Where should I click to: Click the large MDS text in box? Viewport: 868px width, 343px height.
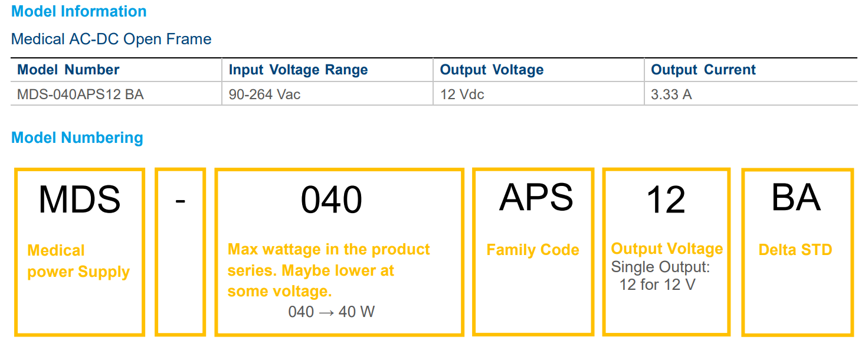pyautogui.click(x=79, y=200)
